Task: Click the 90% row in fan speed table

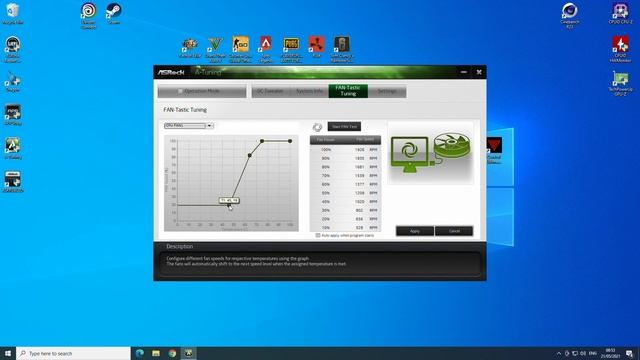Action: tap(345, 158)
